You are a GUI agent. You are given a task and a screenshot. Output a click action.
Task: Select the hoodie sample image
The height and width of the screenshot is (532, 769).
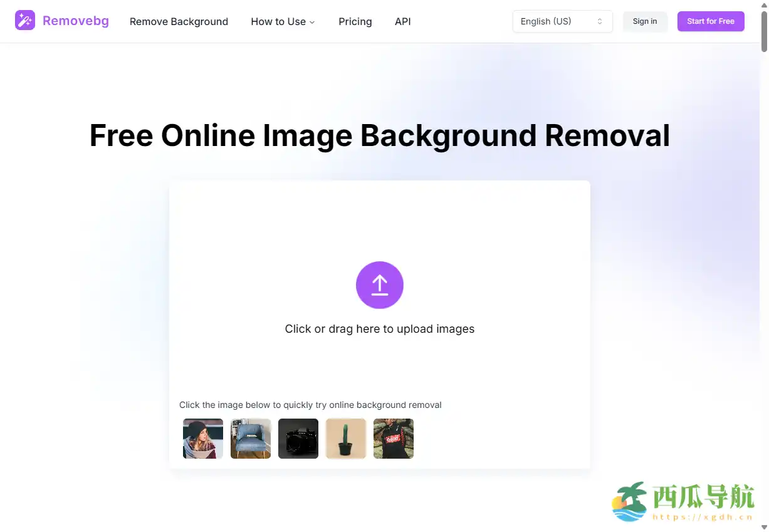pos(393,439)
